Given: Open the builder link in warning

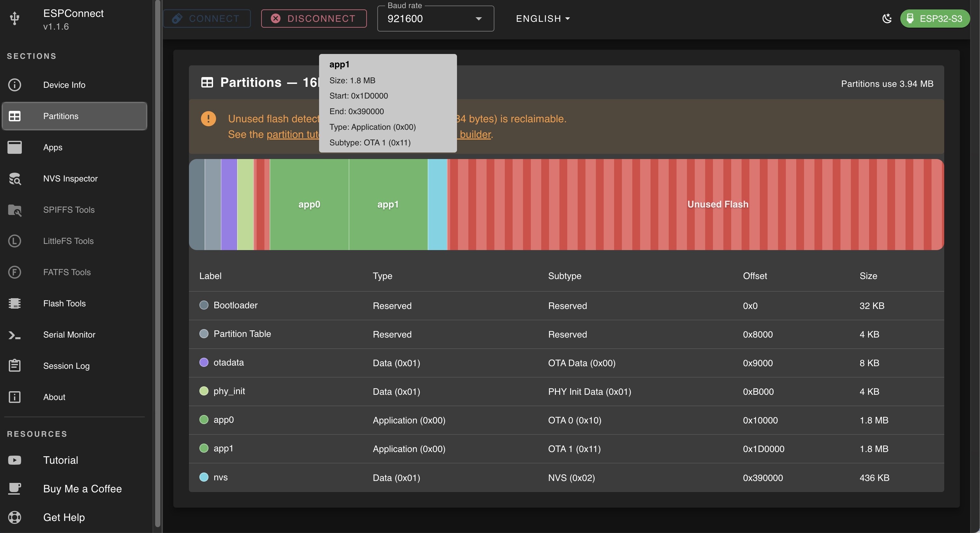Looking at the screenshot, I should click(475, 134).
